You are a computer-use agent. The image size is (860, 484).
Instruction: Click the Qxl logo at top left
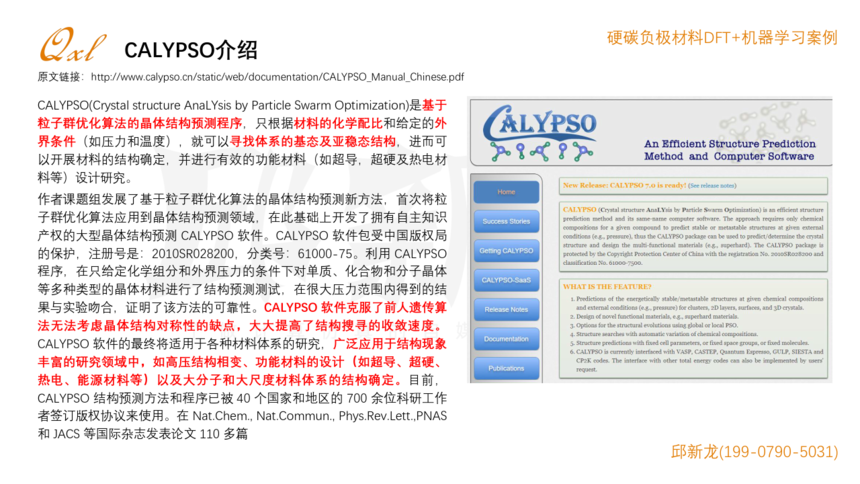point(72,44)
